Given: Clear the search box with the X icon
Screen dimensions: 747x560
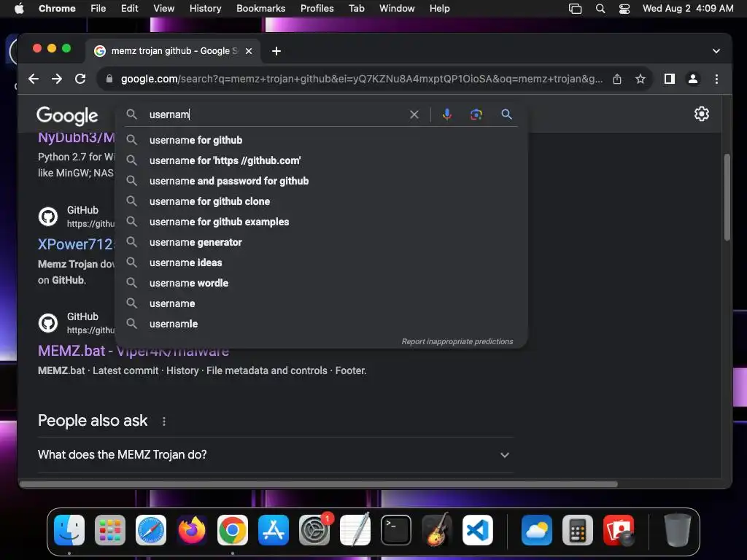Looking at the screenshot, I should 414,114.
